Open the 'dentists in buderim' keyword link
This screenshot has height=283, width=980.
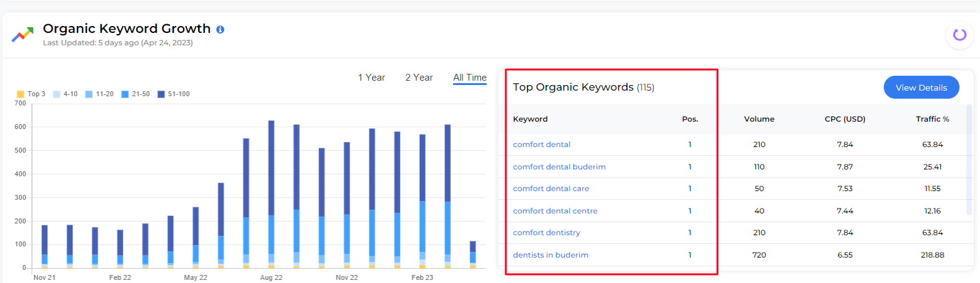click(551, 255)
